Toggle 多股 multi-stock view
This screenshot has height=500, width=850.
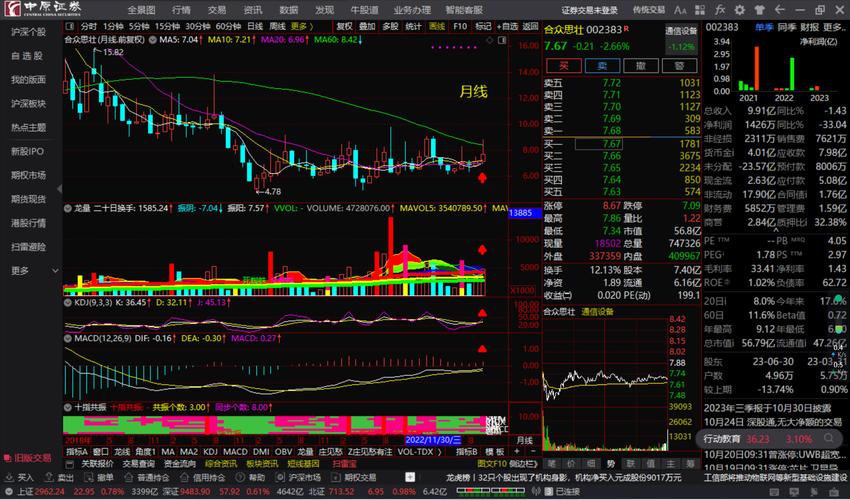[390, 26]
